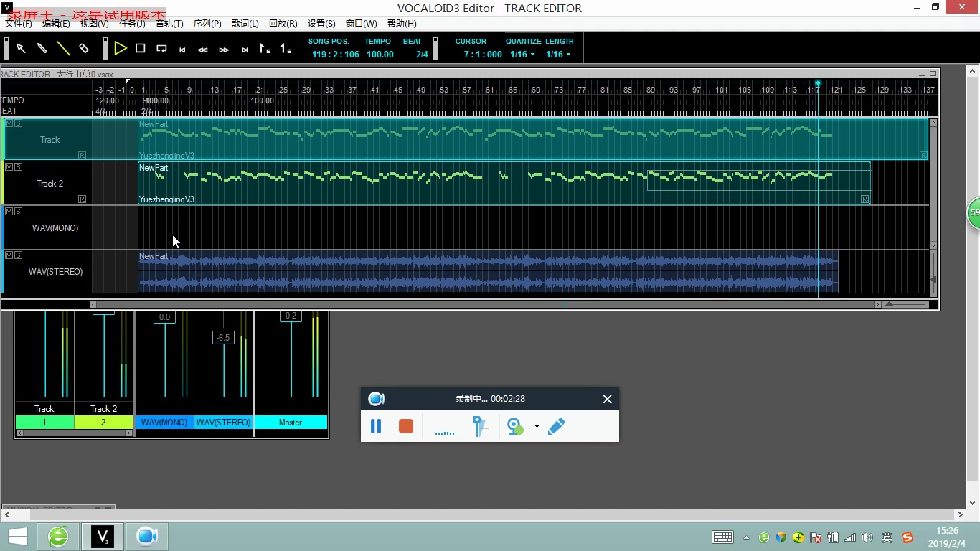
Task: Select the arrow pointer tool
Action: pos(22,48)
